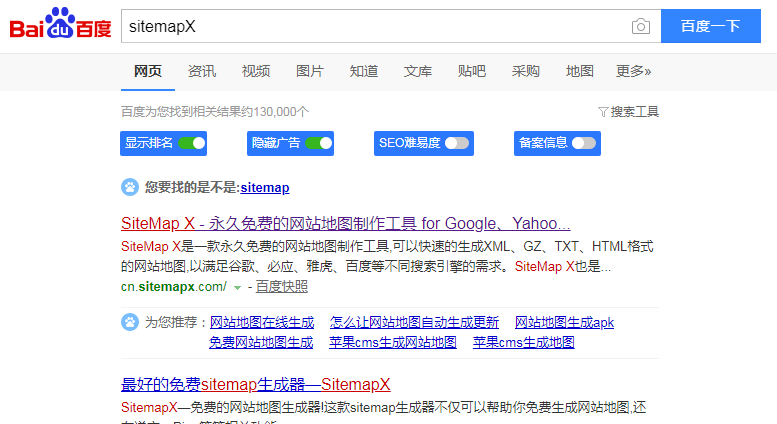Open 苹果cms生成地图 recommendation
This screenshot has height=424, width=777.
(x=524, y=342)
